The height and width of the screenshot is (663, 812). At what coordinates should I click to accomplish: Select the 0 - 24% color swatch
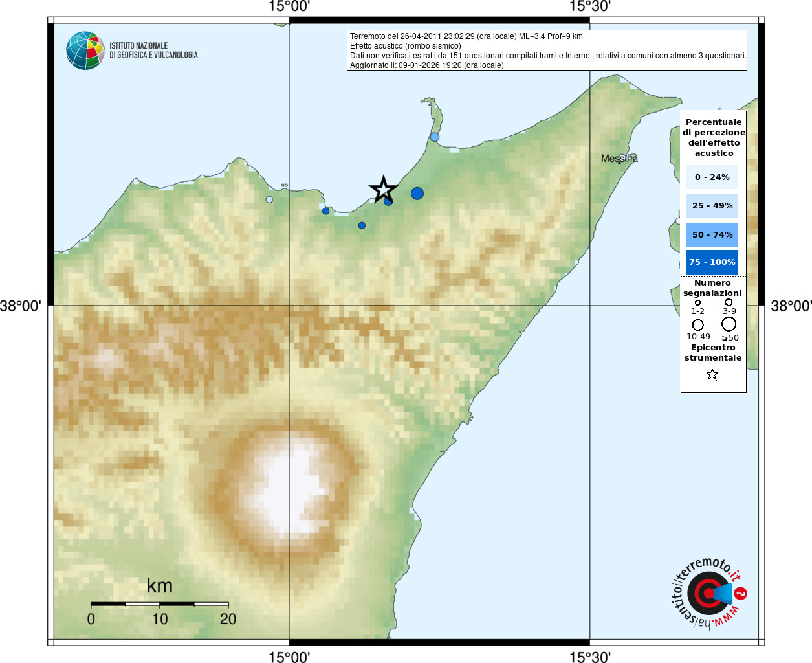[712, 177]
